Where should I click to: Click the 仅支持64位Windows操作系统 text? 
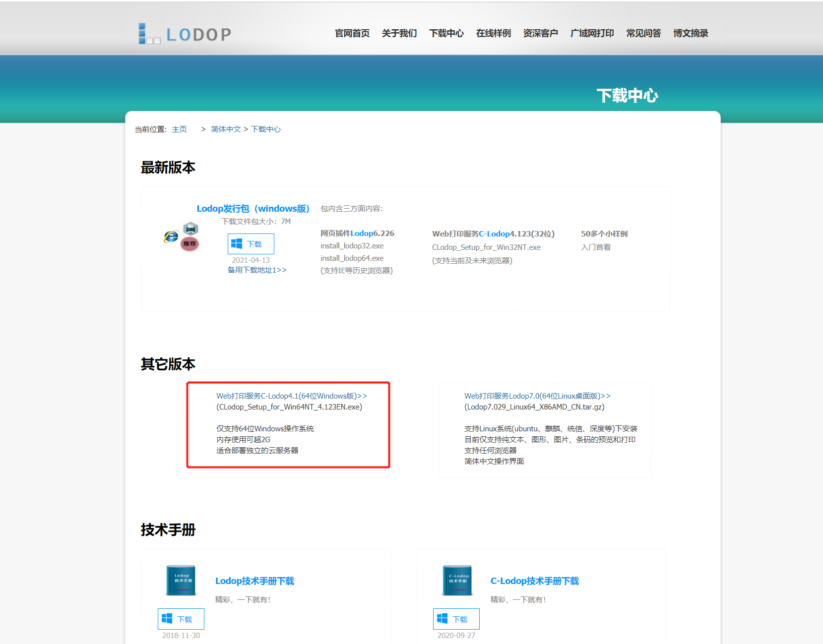pos(265,429)
